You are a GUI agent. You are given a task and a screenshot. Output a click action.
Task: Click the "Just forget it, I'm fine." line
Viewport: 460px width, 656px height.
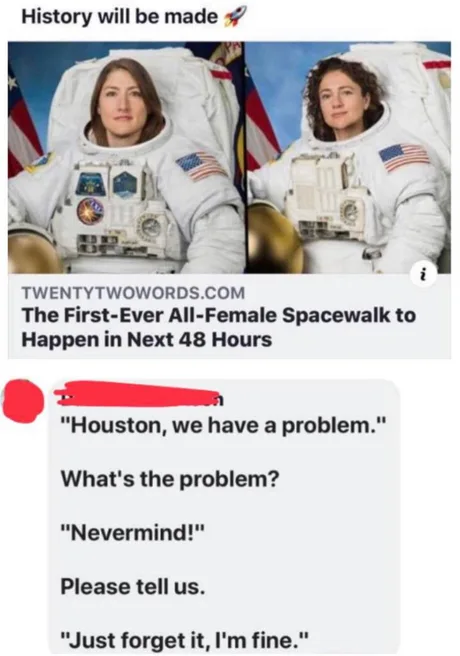185,640
